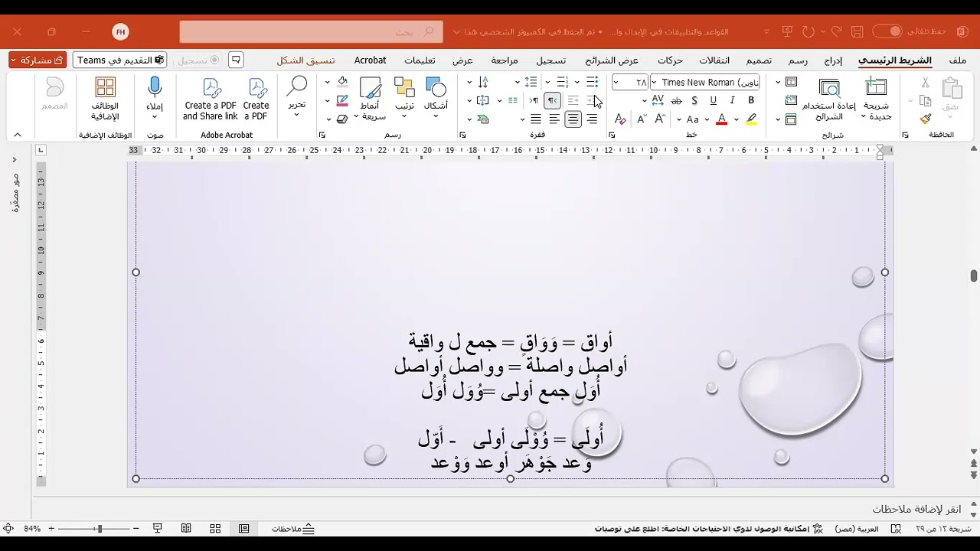Switch to Design (تصميم) tab
Screen dimensions: 980x551
[759, 60]
